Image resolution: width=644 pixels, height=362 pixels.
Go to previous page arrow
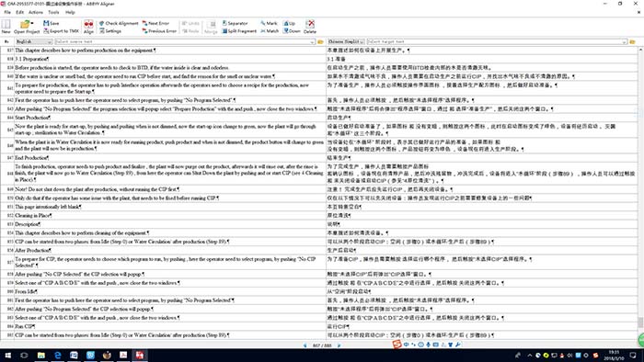pos(305,345)
